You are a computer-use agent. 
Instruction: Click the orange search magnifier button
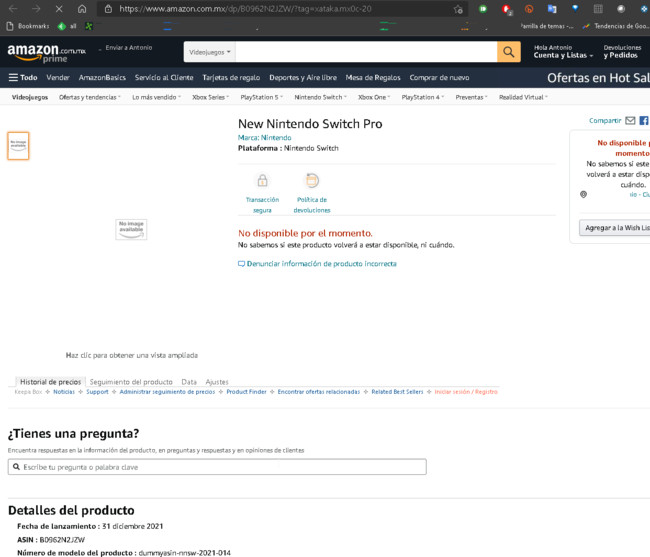click(509, 52)
